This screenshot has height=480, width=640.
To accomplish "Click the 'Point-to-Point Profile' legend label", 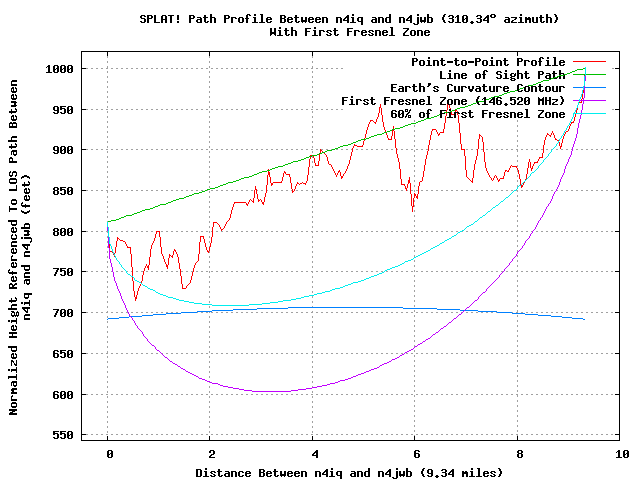I will [488, 62].
